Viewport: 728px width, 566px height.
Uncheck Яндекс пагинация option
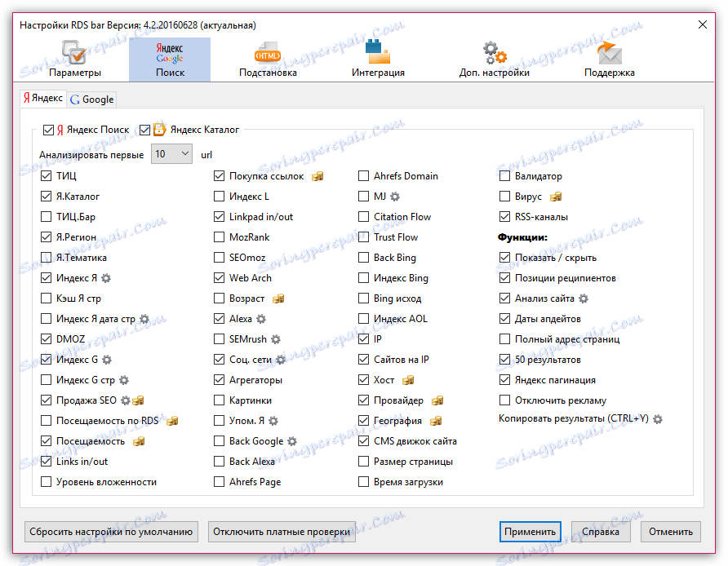tap(504, 380)
